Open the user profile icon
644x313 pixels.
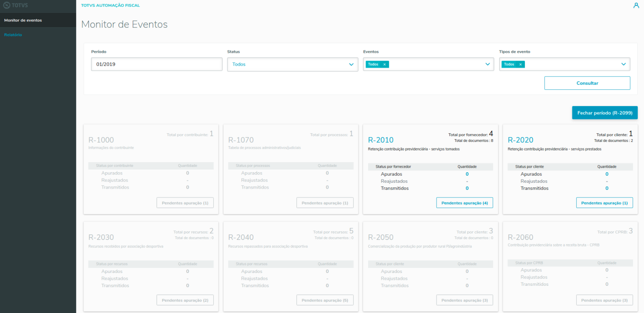click(x=636, y=5)
